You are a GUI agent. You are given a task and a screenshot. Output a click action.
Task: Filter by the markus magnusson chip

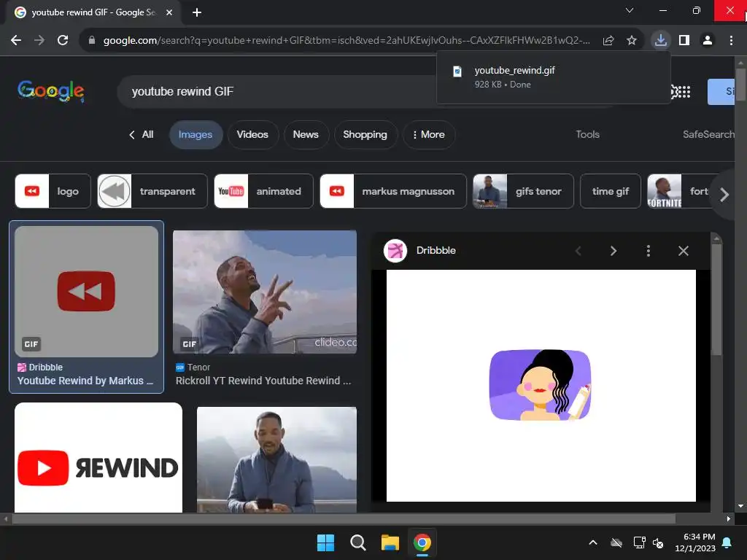pos(393,192)
